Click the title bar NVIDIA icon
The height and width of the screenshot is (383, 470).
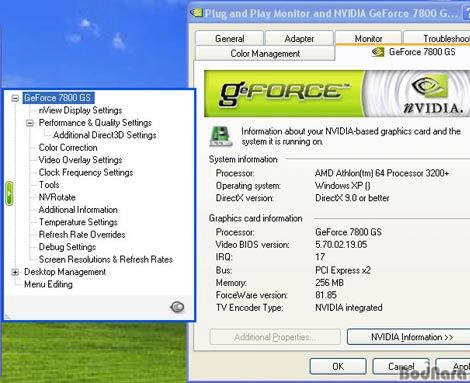coord(196,13)
